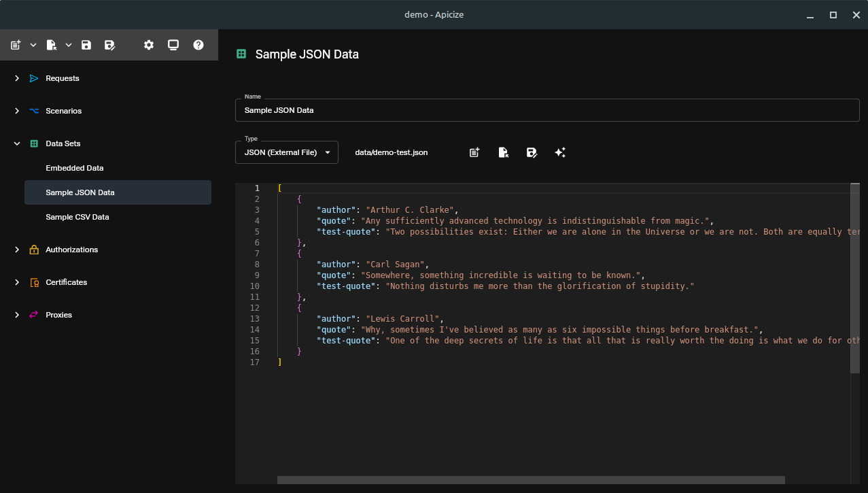Screen dimensions: 868x493
Task: Expand the Requests section
Action: [x=16, y=78]
